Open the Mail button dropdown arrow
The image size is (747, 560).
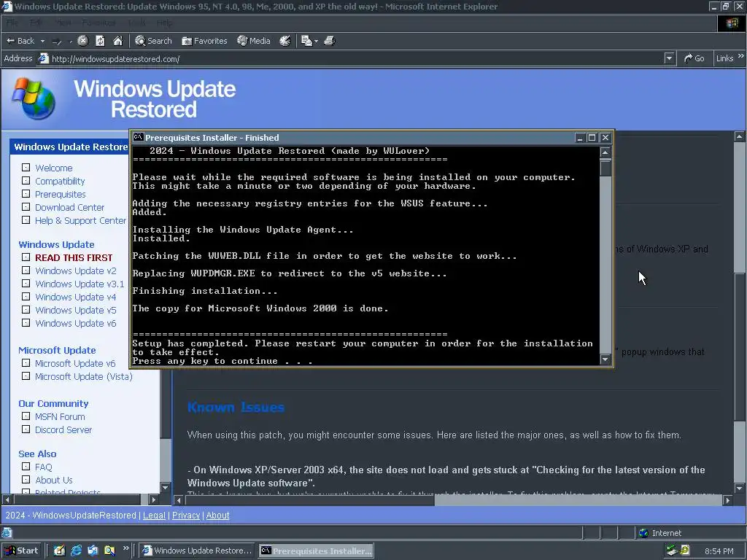pos(316,42)
